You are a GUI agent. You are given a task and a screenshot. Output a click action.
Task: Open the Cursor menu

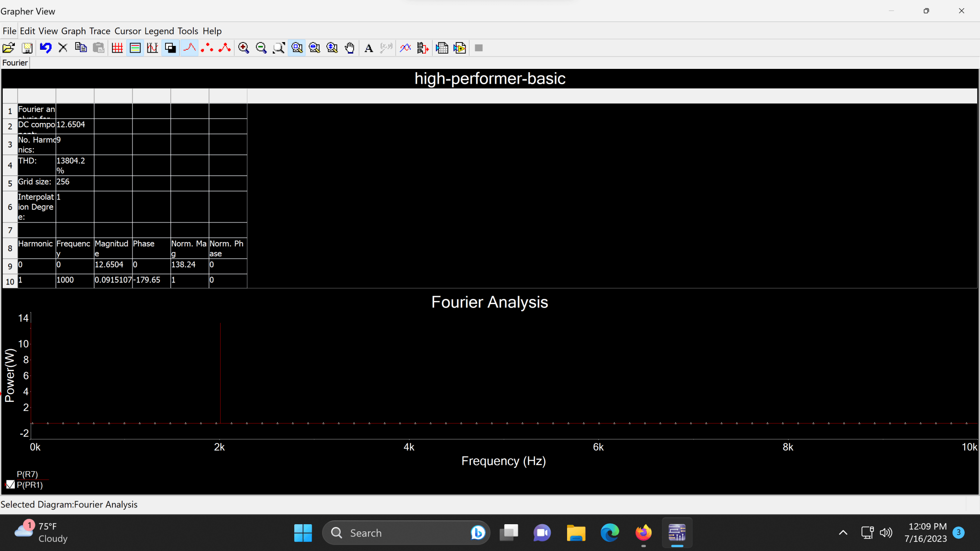[x=127, y=31]
